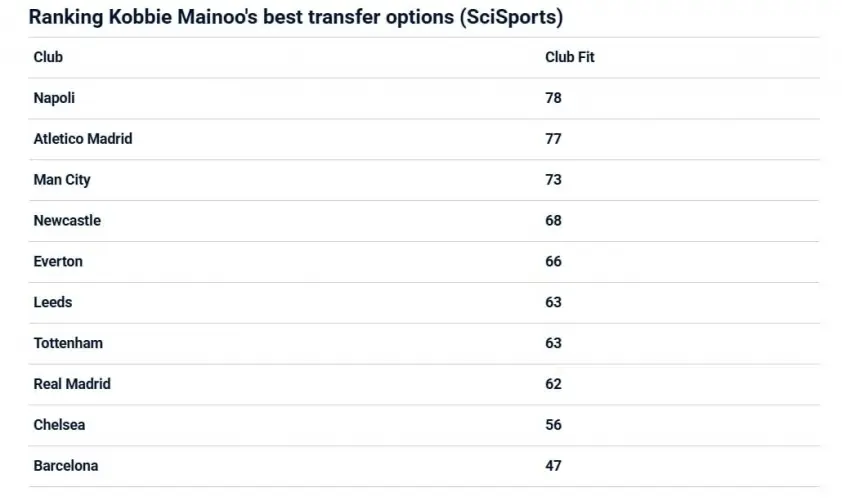842x501 pixels.
Task: Click the Leeds club name
Action: [53, 302]
